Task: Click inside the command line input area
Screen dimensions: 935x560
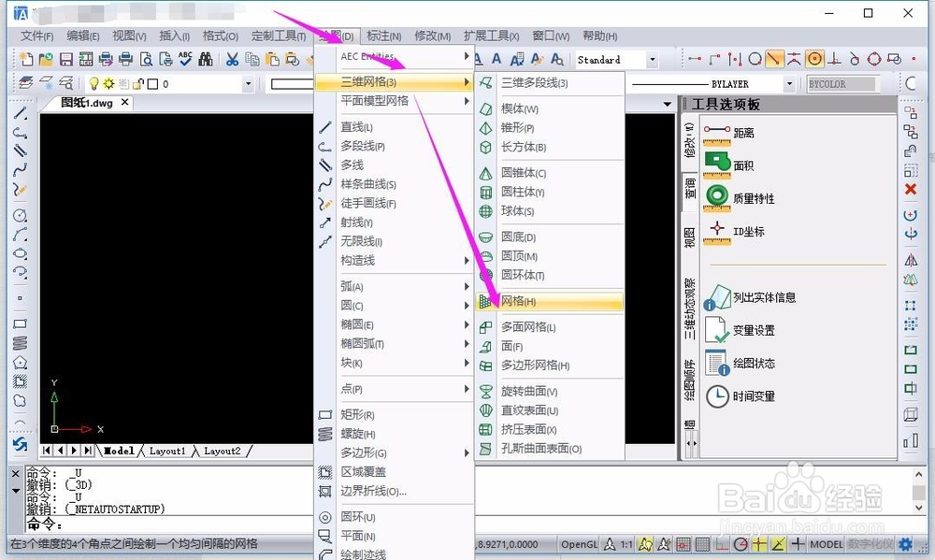Action: tap(140, 524)
